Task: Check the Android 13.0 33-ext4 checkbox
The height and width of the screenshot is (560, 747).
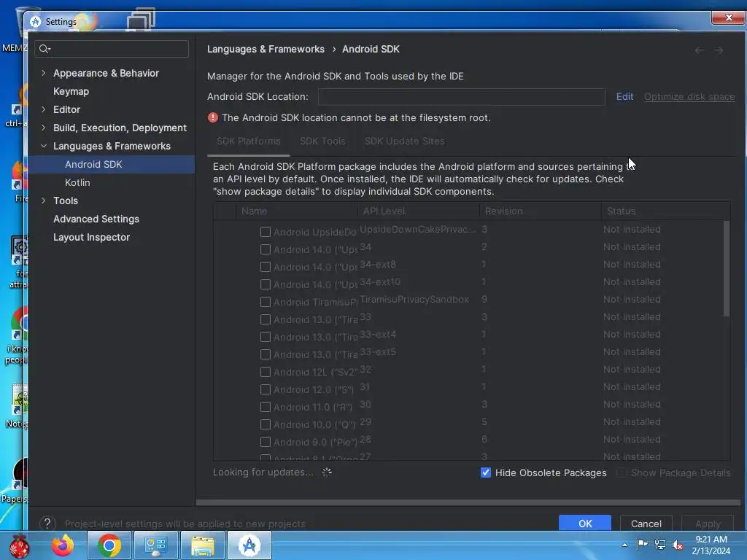Action: 266,337
